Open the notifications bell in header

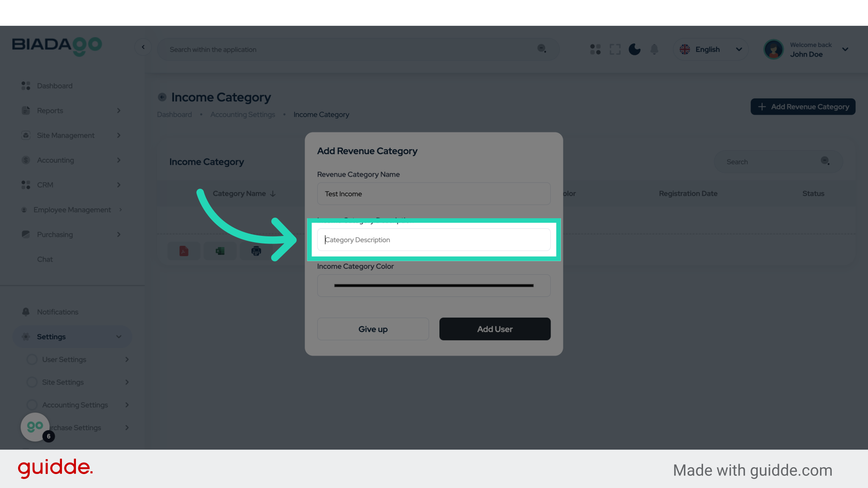tap(654, 49)
